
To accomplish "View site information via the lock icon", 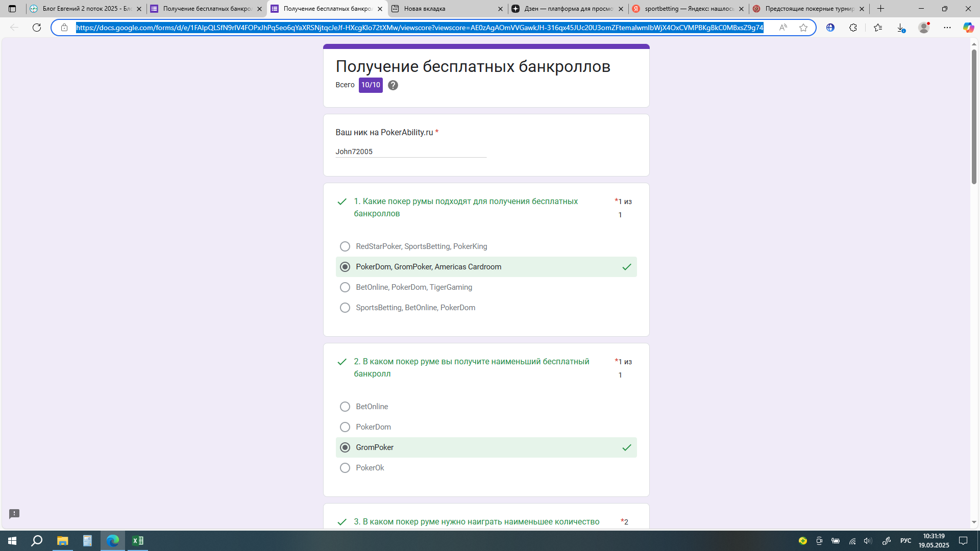I will pyautogui.click(x=64, y=28).
